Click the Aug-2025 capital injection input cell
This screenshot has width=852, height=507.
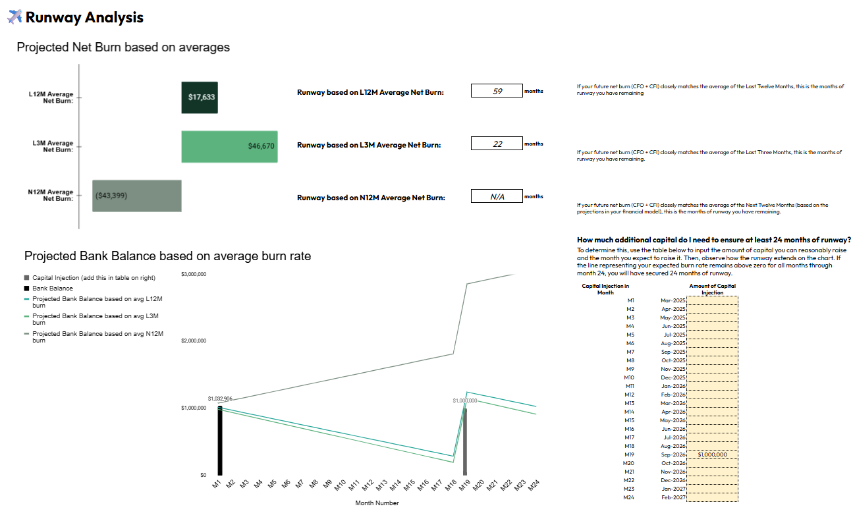pos(712,343)
